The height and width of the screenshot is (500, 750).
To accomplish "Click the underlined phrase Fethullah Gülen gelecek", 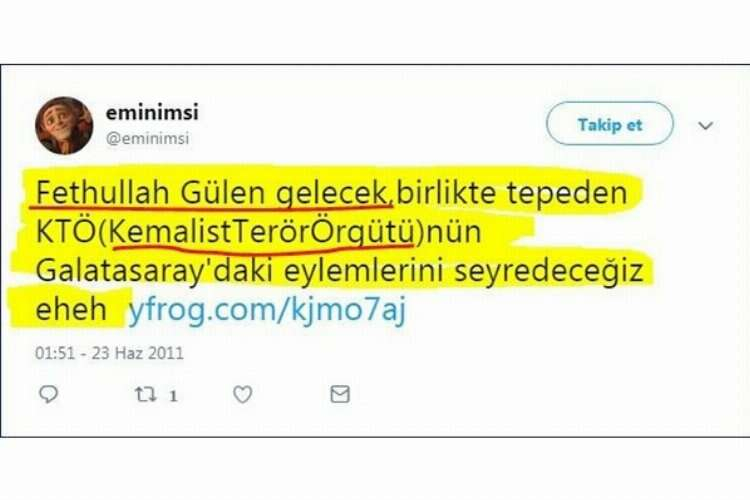I will 211,193.
